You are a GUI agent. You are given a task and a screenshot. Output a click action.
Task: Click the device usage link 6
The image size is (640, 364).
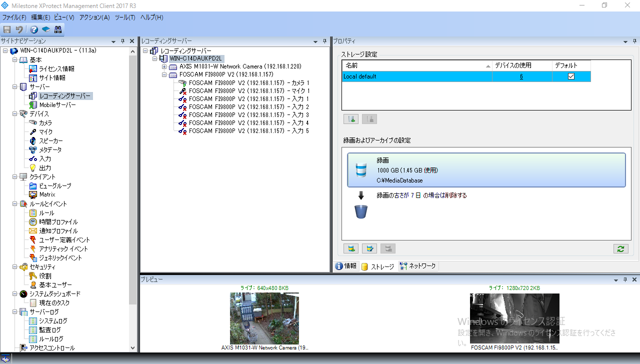tap(521, 76)
